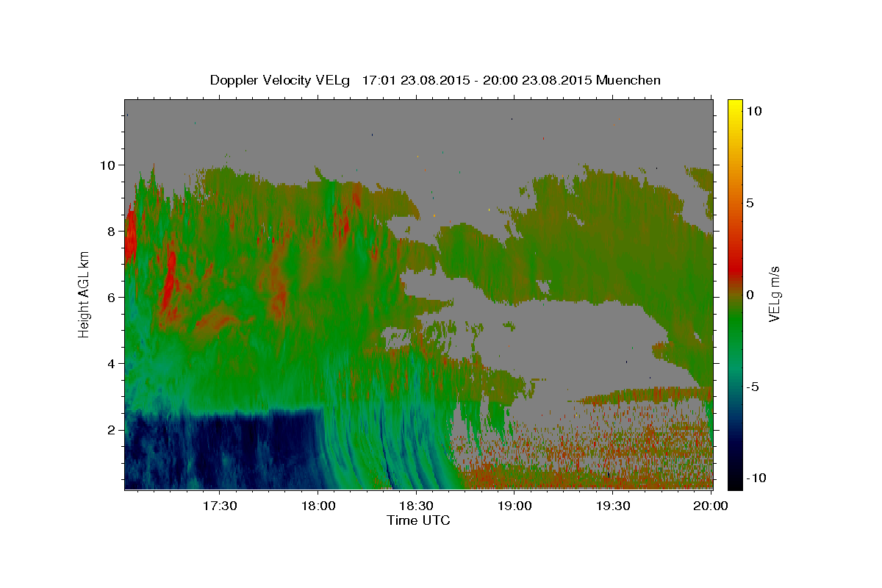
Task: Click the yellow top of the colorbar
Action: 735,107
